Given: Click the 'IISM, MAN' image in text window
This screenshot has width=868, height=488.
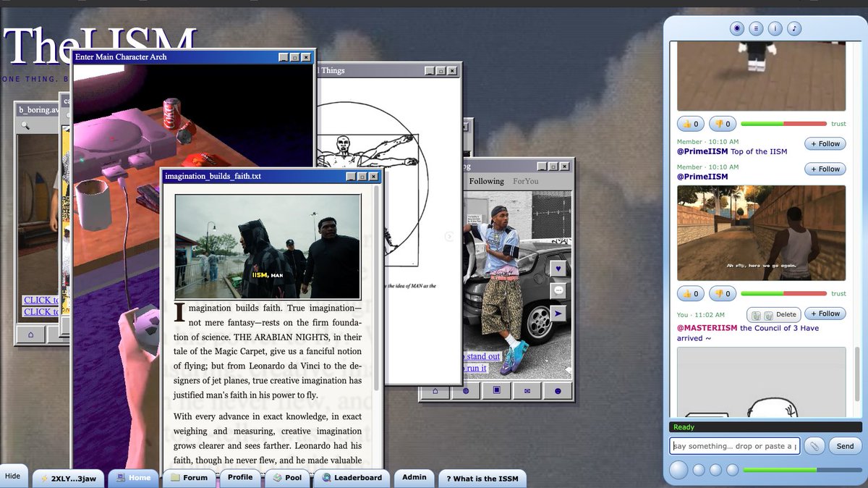Looking at the screenshot, I should coord(268,246).
